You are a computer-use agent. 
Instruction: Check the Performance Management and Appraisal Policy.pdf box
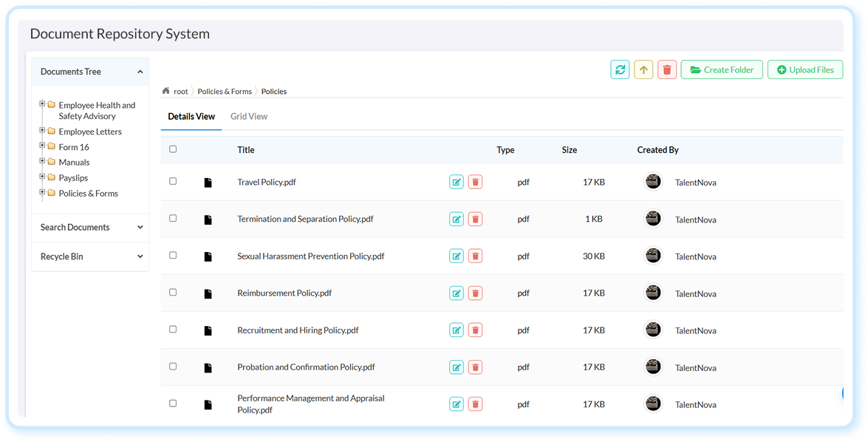pyautogui.click(x=173, y=404)
